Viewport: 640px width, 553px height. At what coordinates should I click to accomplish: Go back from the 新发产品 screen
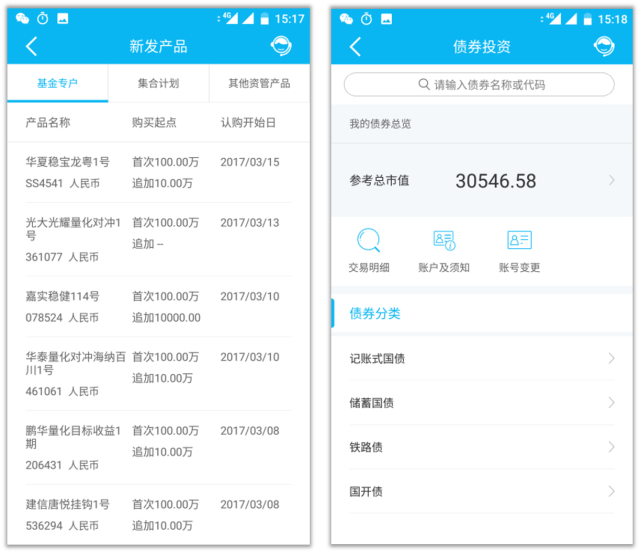pos(32,46)
